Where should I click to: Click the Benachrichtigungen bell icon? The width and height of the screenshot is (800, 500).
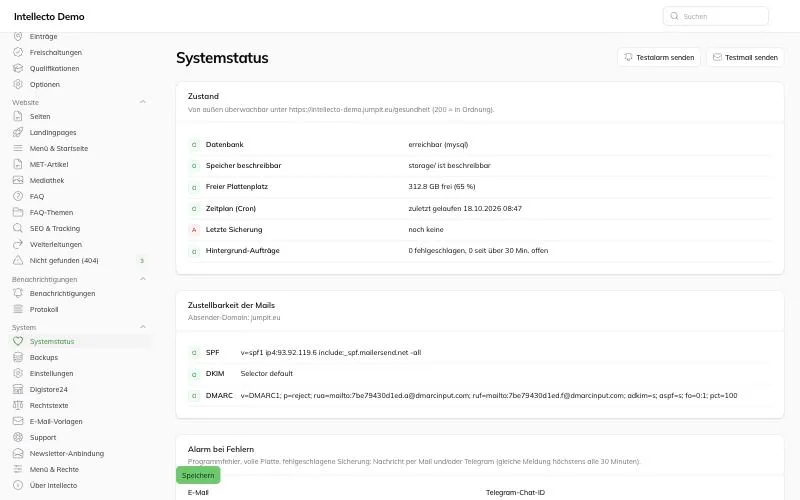pos(18,293)
